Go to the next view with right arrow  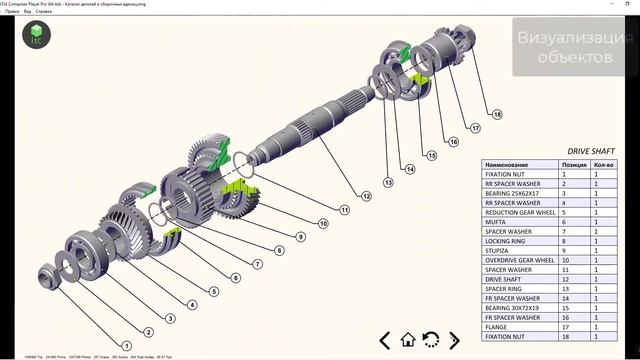454,340
